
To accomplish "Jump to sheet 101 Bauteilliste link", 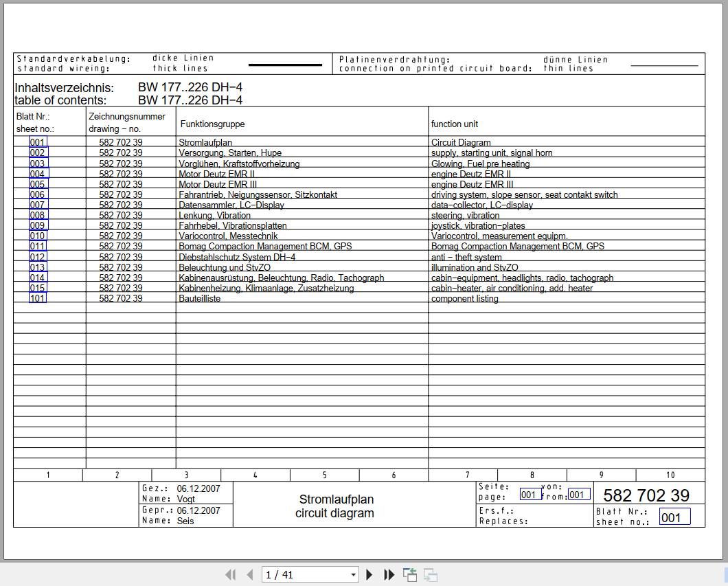I will [x=38, y=298].
